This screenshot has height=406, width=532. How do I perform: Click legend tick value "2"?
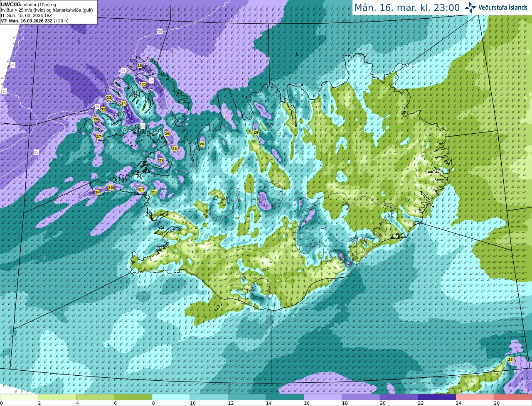[39, 403]
